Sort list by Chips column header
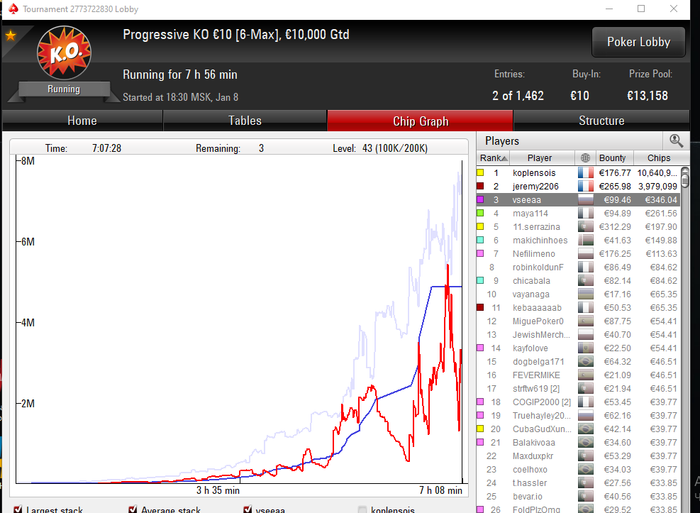 (658, 158)
